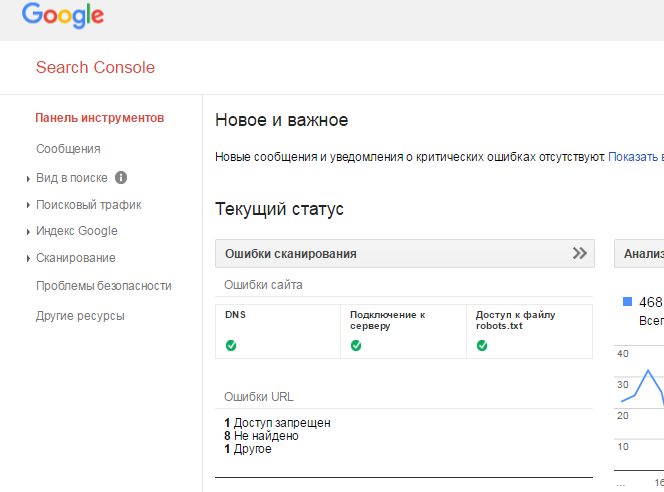Screen dimensions: 664x492
Task: Click the chart axis value 20
Action: click(623, 415)
